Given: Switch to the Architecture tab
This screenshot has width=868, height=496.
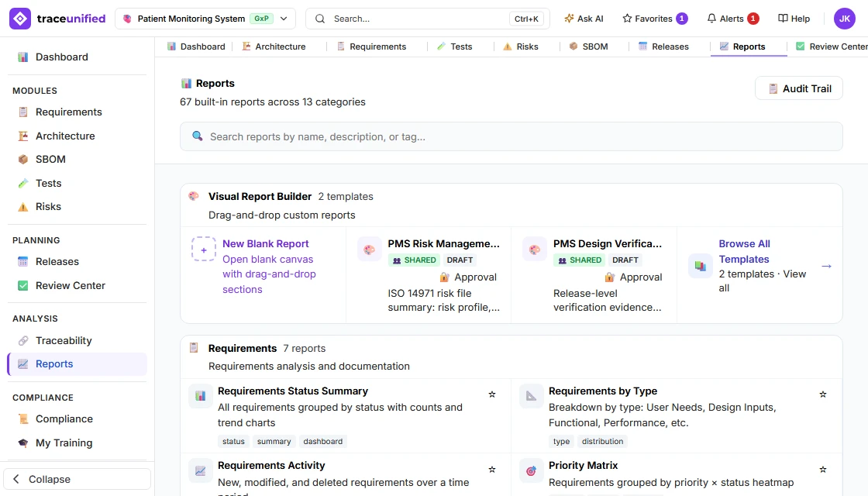Looking at the screenshot, I should click(274, 46).
